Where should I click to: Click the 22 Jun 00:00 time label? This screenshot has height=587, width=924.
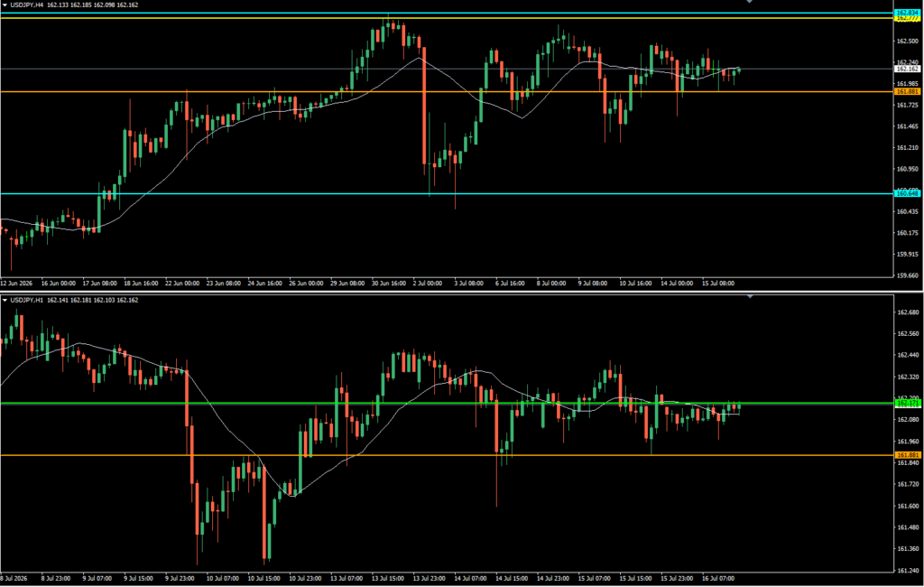click(182, 284)
